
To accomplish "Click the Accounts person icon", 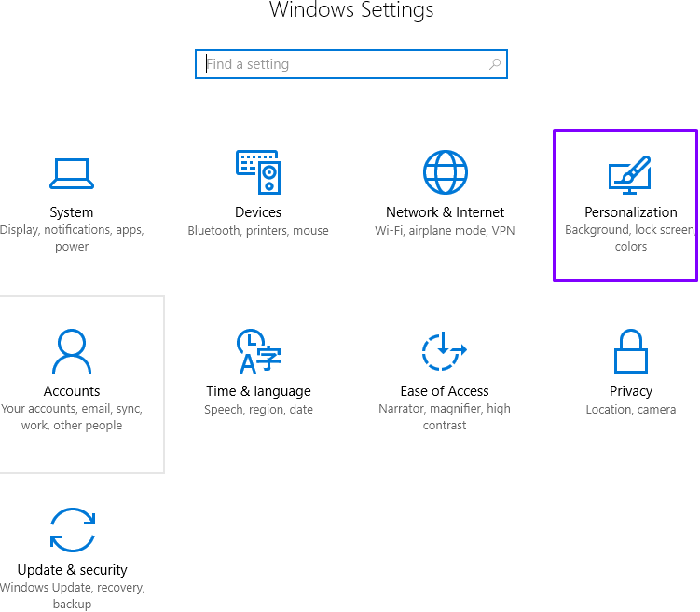I will (72, 351).
